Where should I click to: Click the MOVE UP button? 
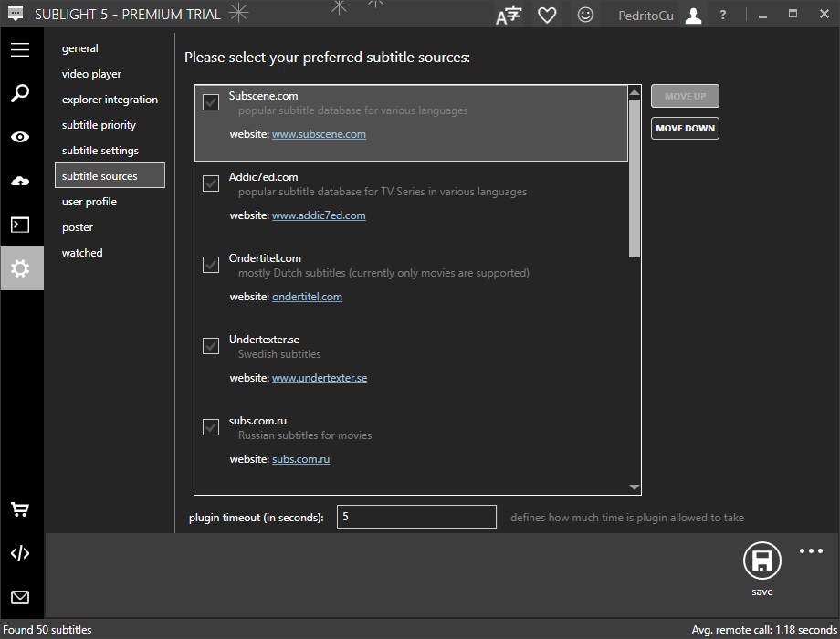[685, 97]
